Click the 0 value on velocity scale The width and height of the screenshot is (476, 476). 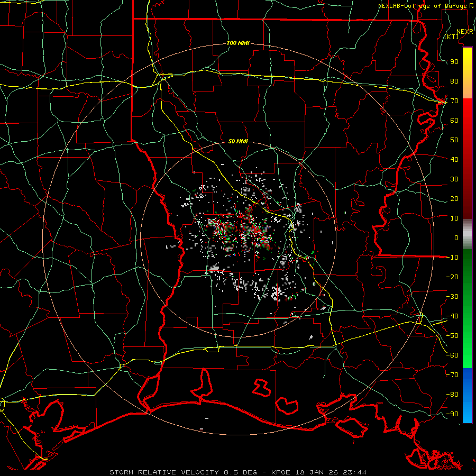click(456, 237)
